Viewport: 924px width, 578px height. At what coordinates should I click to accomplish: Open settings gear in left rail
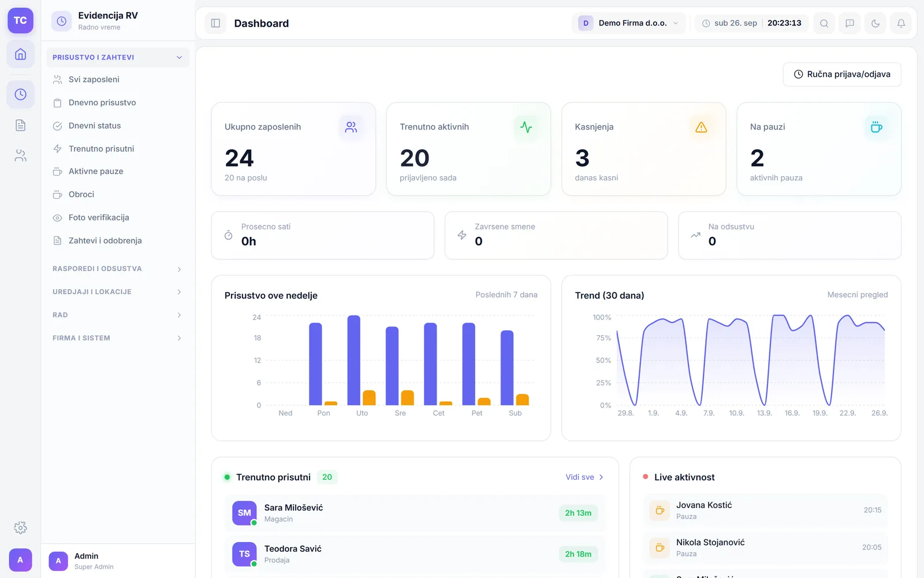20,528
